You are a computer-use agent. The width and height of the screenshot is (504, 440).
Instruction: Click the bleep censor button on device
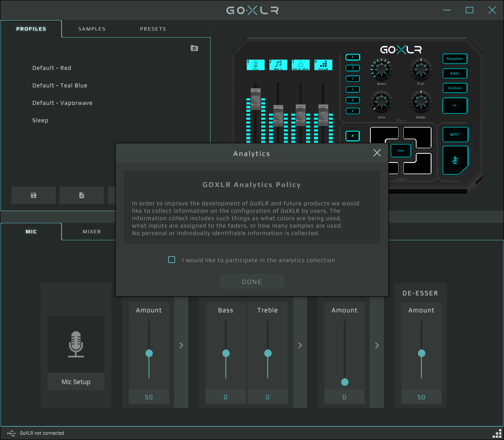[455, 135]
